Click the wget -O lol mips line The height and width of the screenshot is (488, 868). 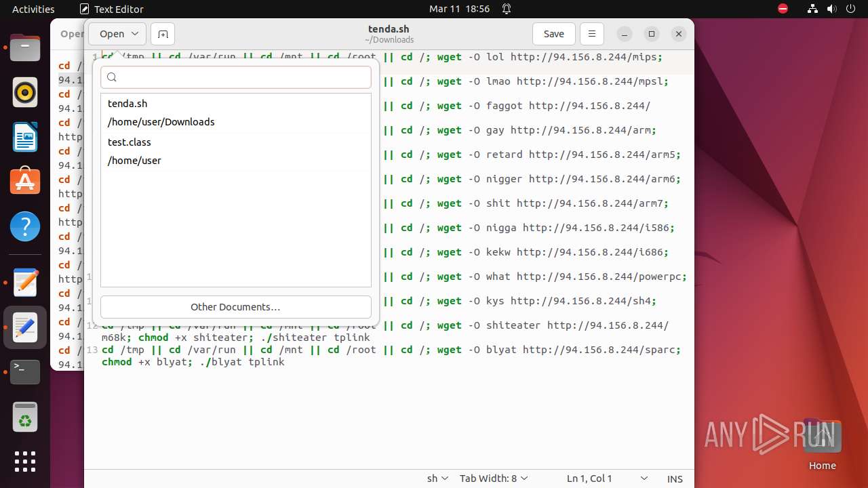coord(550,57)
